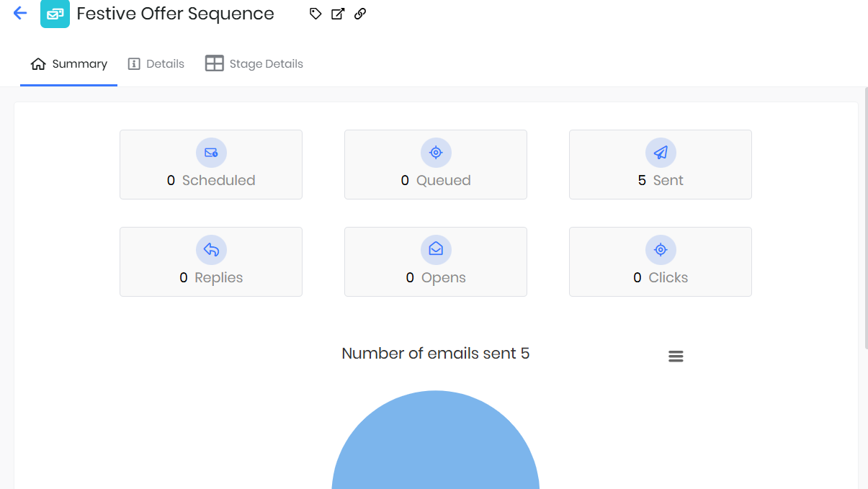Click the sequence mail icon beside title

click(55, 14)
